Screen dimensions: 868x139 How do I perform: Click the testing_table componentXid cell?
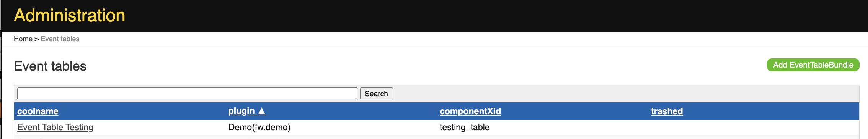[464, 127]
